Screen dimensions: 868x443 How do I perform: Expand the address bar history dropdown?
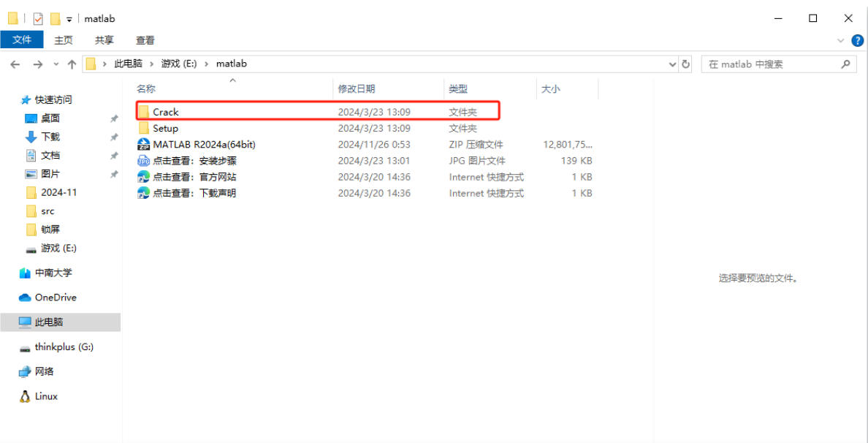tap(673, 64)
